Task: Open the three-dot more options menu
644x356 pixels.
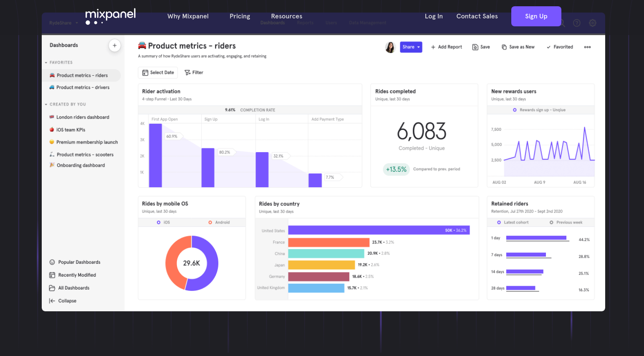Action: tap(587, 47)
